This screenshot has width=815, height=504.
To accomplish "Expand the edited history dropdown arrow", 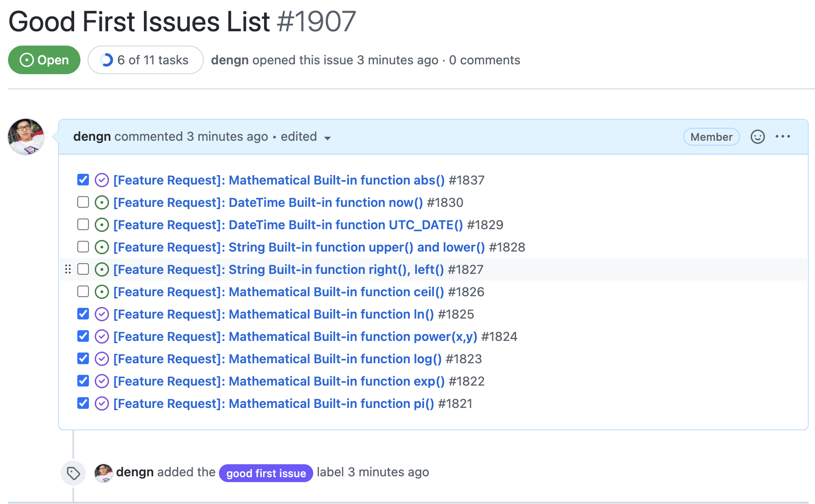I will pos(328,138).
